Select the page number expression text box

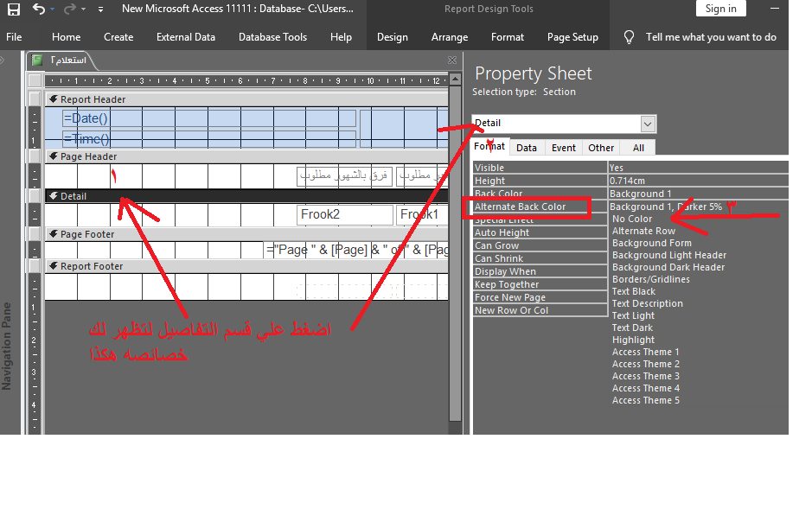tap(355, 250)
